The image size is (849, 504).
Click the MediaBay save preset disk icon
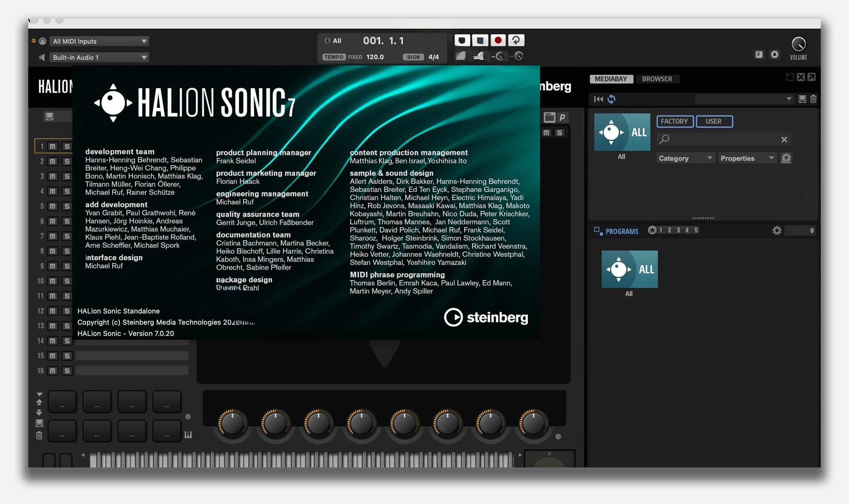pos(802,99)
